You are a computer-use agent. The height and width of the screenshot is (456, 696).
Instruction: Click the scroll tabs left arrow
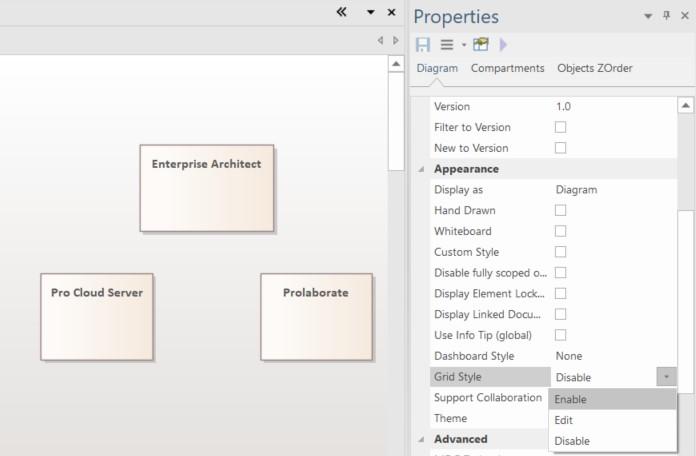tap(380, 41)
